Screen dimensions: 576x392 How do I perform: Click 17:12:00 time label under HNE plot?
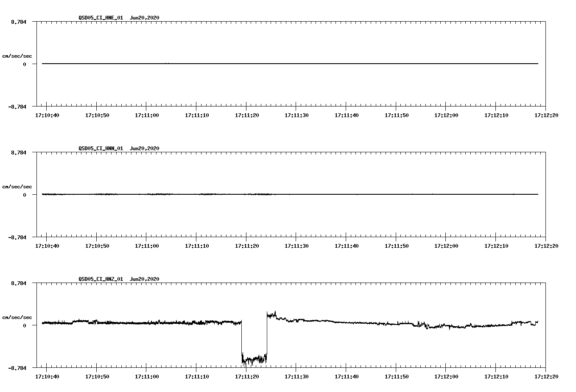[446, 115]
